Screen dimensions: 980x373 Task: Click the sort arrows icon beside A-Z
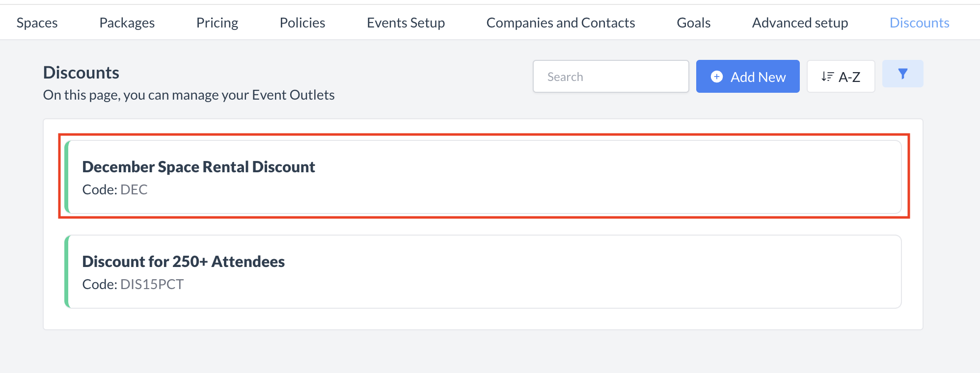[827, 77]
